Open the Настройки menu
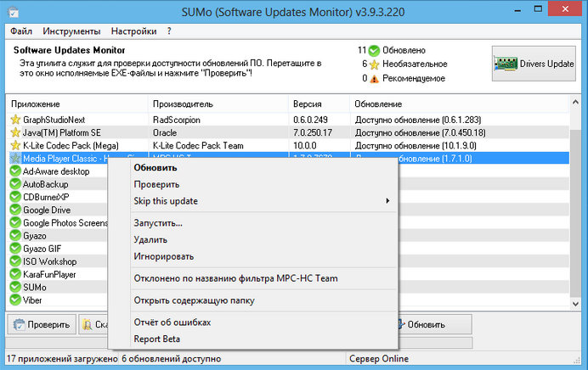This screenshot has width=588, height=370. (133, 31)
